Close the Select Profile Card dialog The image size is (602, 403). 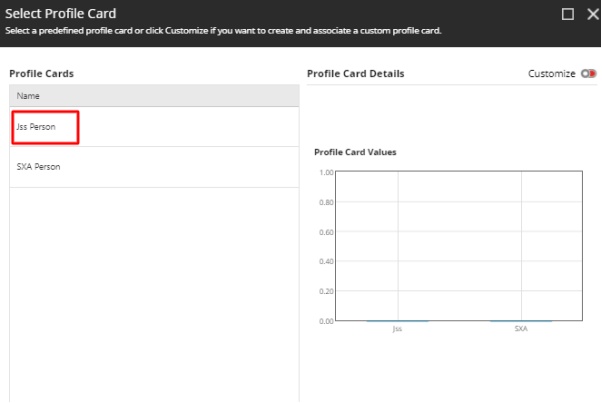point(593,15)
